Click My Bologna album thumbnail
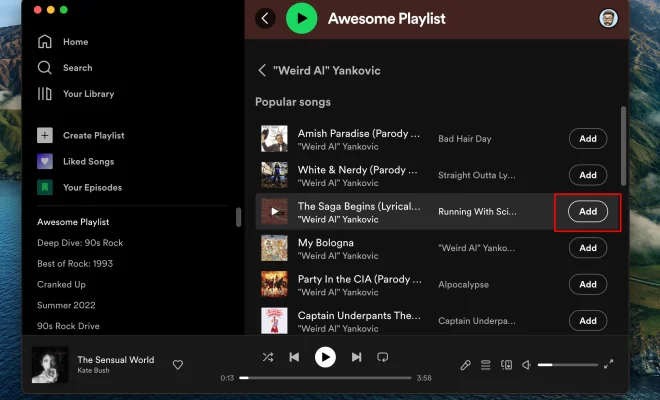Image resolution: width=660 pixels, height=400 pixels. tap(274, 248)
